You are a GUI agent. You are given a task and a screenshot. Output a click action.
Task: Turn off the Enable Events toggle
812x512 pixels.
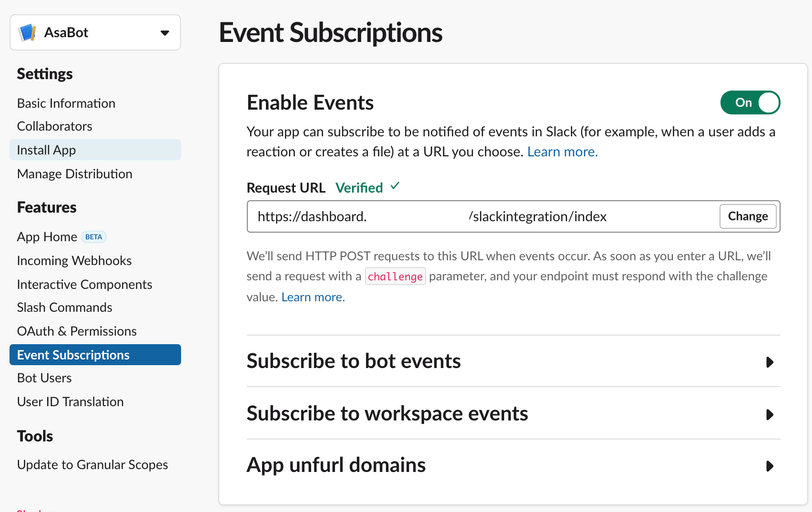(x=750, y=102)
